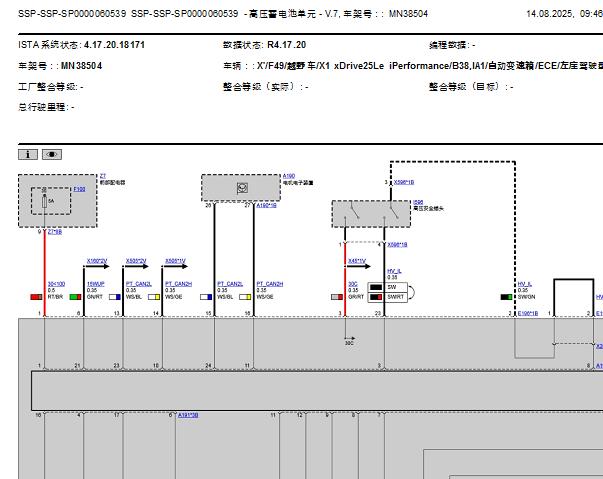Select chassis number 'MN38504' in the info row
The height and width of the screenshot is (479, 603).
(x=81, y=66)
